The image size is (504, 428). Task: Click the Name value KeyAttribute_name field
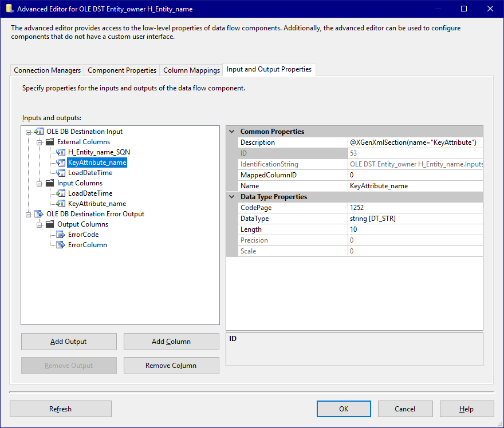pyautogui.click(x=415, y=186)
